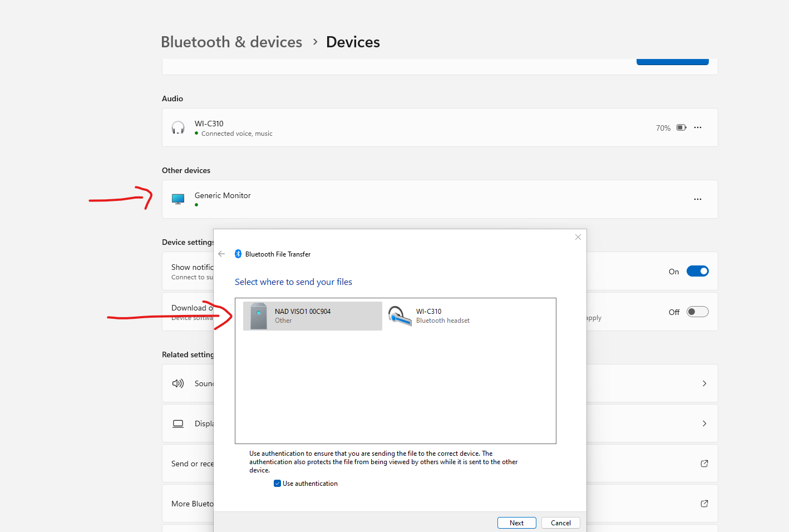Select the Bluetooth headset label under WI-C310

(443, 321)
